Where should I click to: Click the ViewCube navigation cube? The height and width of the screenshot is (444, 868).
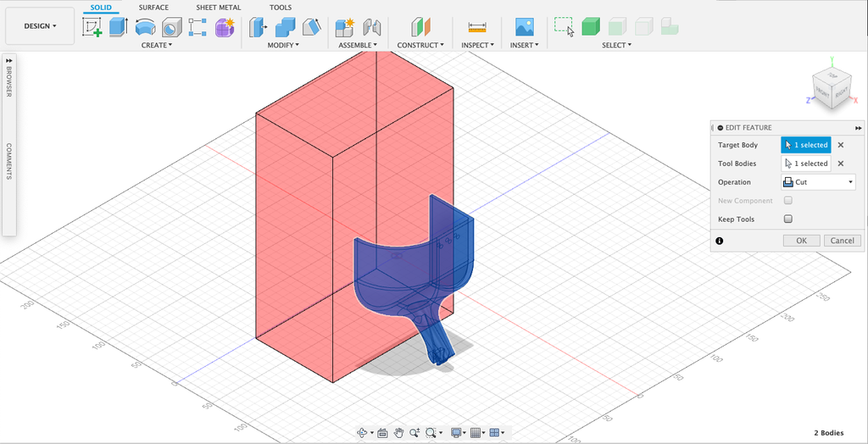click(x=832, y=88)
